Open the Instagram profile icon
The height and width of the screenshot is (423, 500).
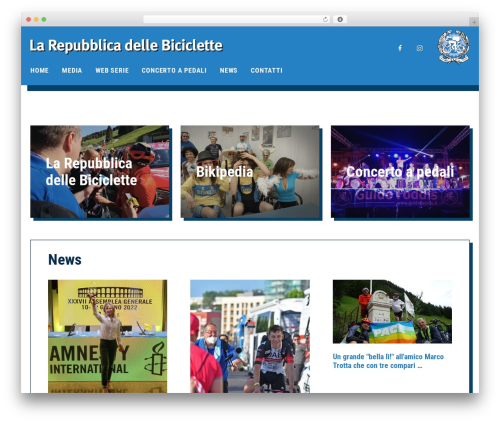420,48
